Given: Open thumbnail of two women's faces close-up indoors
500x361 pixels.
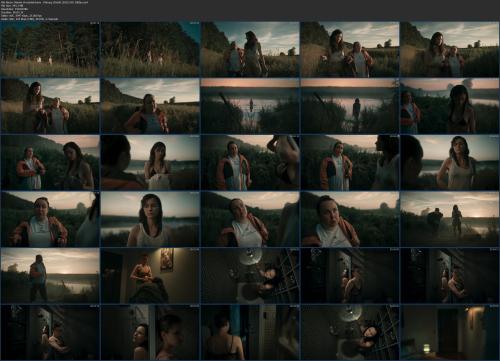Looking at the screenshot, I should pyautogui.click(x=150, y=332).
